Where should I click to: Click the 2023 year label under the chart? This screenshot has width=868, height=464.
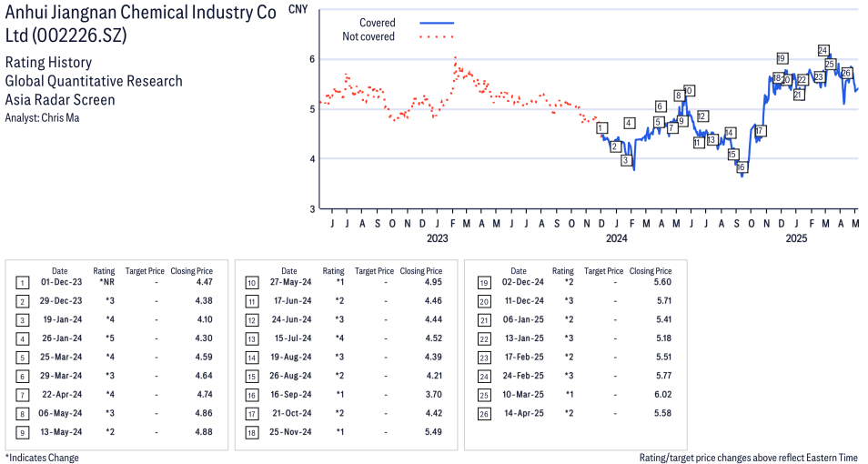pos(438,238)
